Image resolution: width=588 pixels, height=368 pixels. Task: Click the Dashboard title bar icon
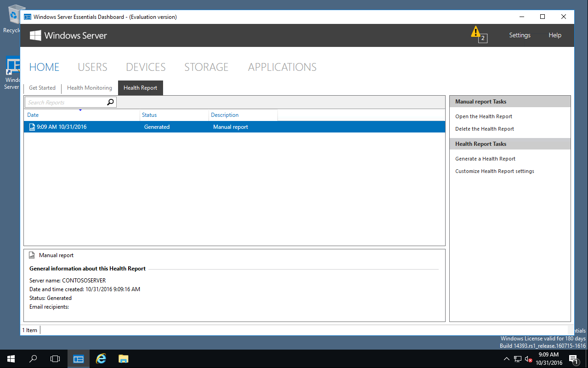coord(28,17)
